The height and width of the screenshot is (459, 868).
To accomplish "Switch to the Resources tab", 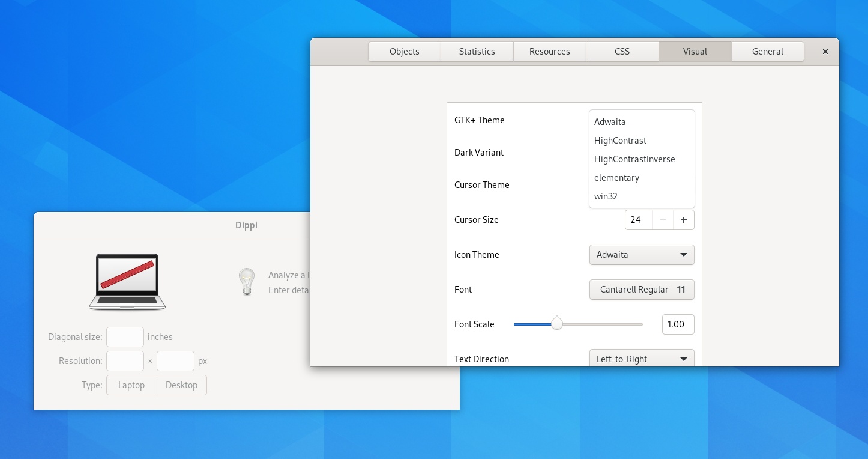I will coord(550,52).
